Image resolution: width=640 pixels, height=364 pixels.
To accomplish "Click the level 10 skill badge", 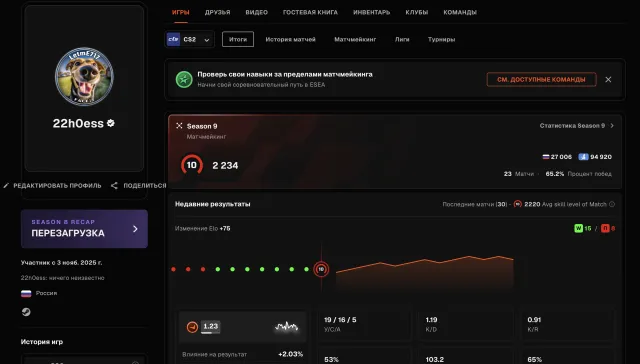I will click(x=191, y=165).
